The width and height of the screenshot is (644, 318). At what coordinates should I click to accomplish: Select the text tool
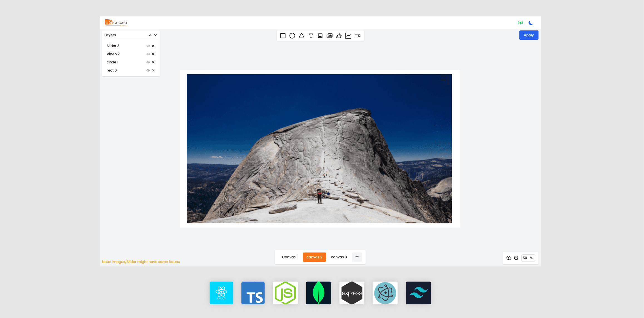pyautogui.click(x=311, y=36)
